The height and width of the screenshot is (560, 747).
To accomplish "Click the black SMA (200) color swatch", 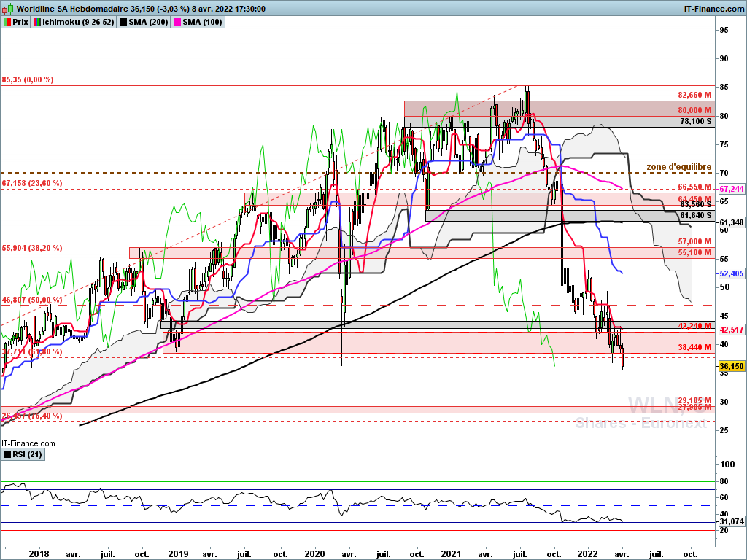I will (x=123, y=22).
